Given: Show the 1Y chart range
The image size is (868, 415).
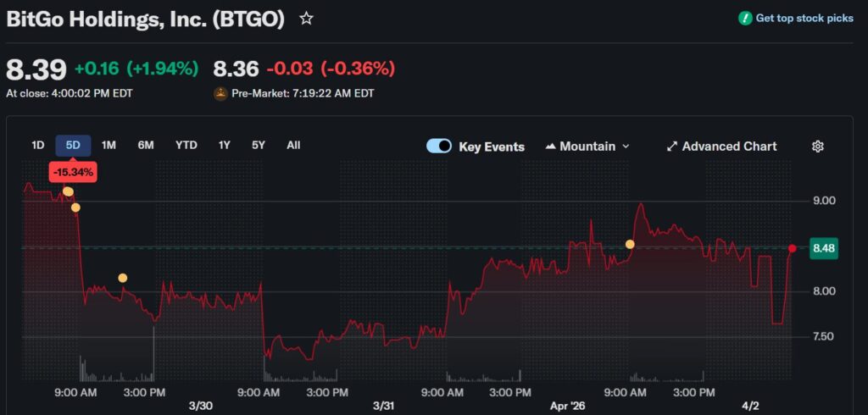Looking at the screenshot, I should pyautogui.click(x=224, y=145).
